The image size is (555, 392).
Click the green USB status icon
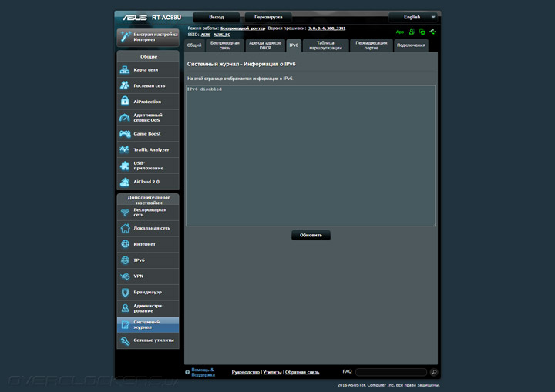point(432,32)
